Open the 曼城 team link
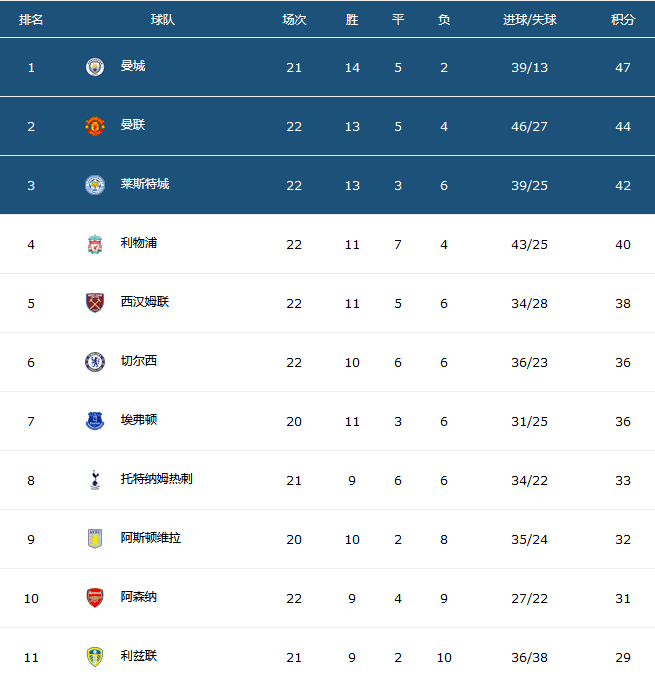Viewport: 655px width, 685px height. tap(133, 66)
